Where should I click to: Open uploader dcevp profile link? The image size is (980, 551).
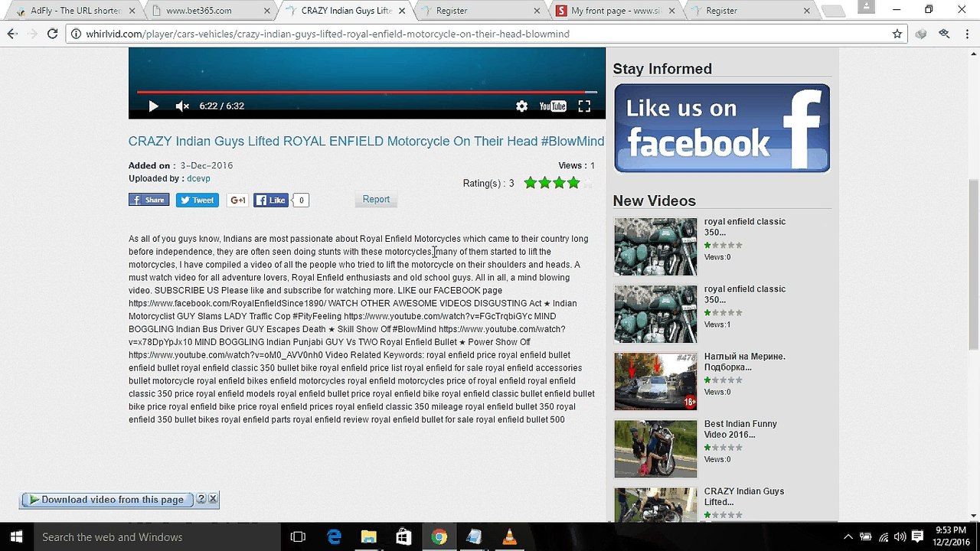(198, 178)
